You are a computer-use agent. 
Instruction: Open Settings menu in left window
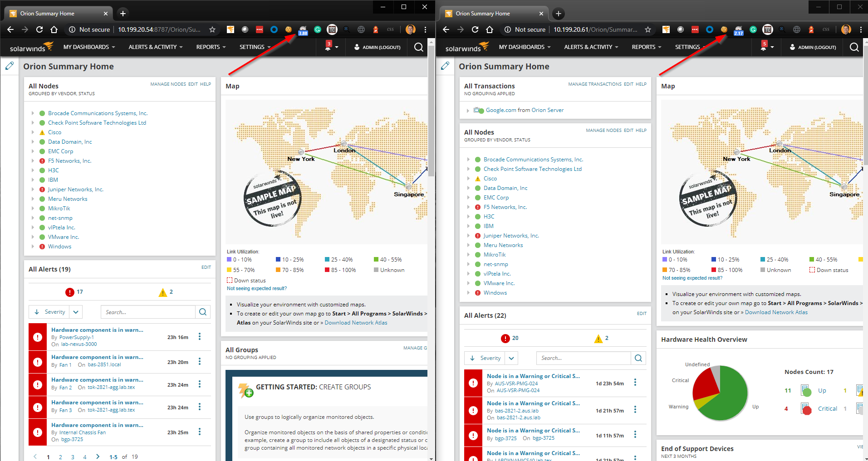coord(255,47)
